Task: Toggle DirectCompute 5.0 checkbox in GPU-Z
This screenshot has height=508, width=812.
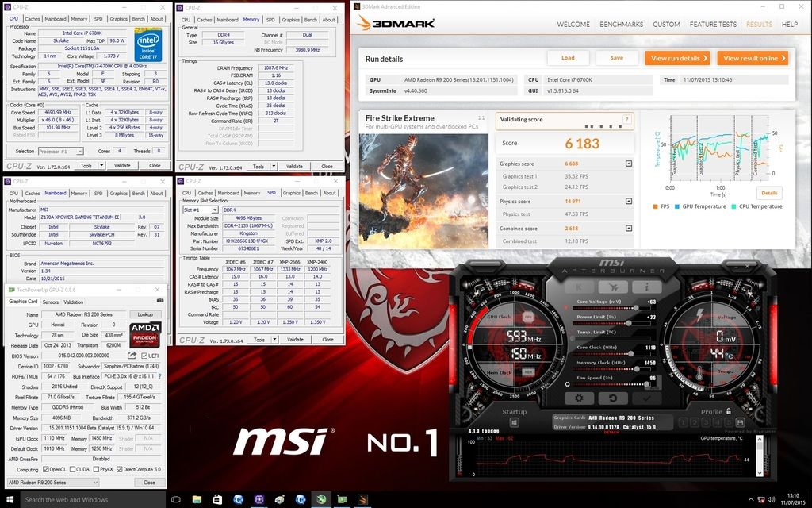Action: pos(120,470)
